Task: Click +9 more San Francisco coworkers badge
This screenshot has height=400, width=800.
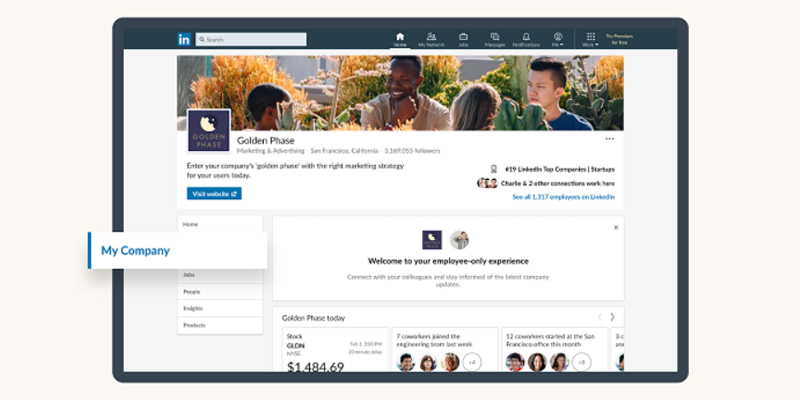Action: click(x=581, y=362)
